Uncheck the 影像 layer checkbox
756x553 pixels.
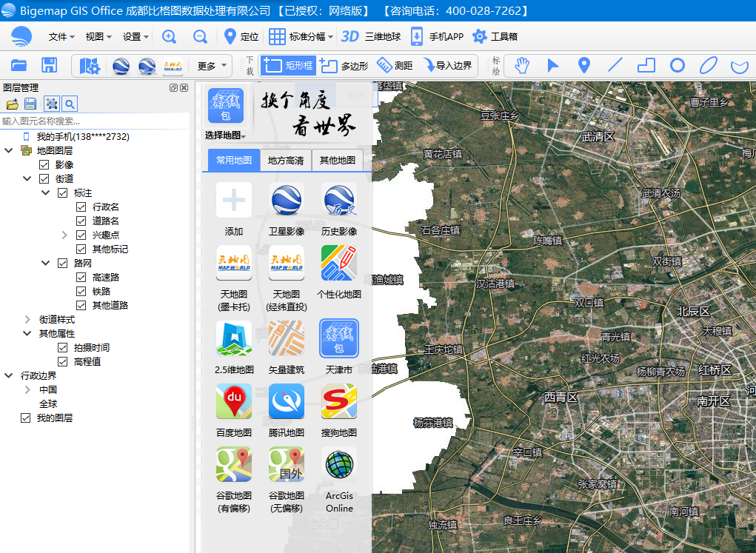pos(44,165)
